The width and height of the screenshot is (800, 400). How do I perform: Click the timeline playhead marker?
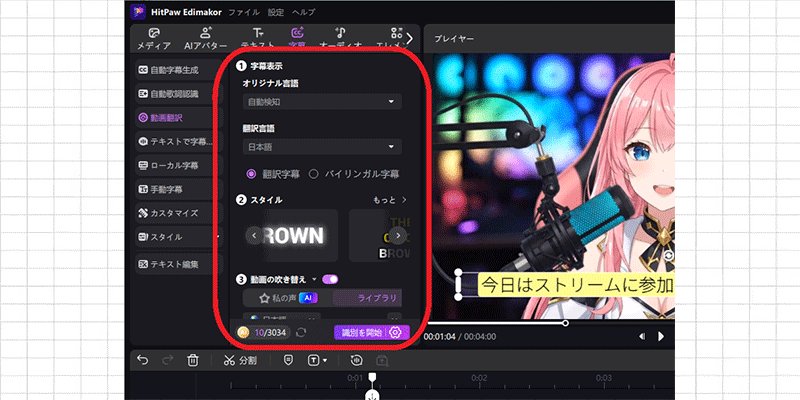373,376
